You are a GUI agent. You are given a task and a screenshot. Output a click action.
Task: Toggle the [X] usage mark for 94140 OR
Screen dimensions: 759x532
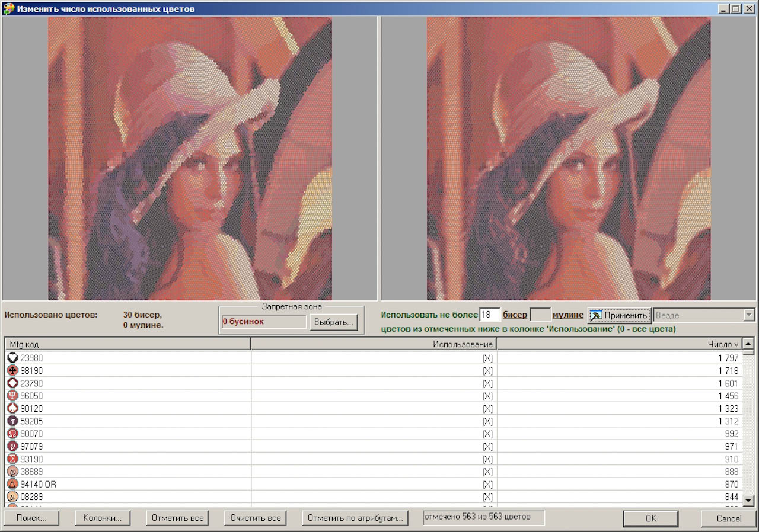coord(487,485)
